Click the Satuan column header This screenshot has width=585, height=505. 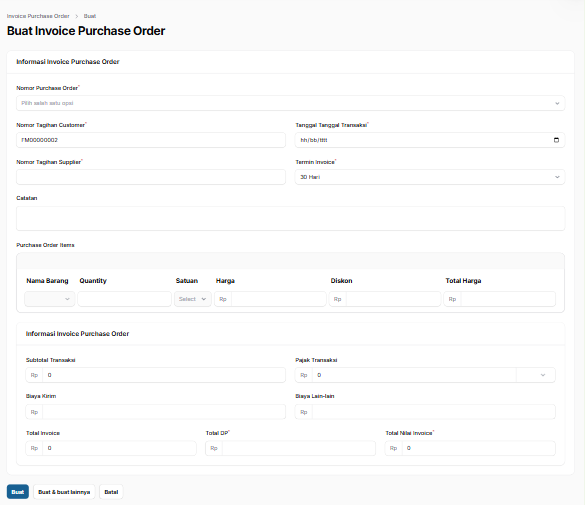coord(187,281)
